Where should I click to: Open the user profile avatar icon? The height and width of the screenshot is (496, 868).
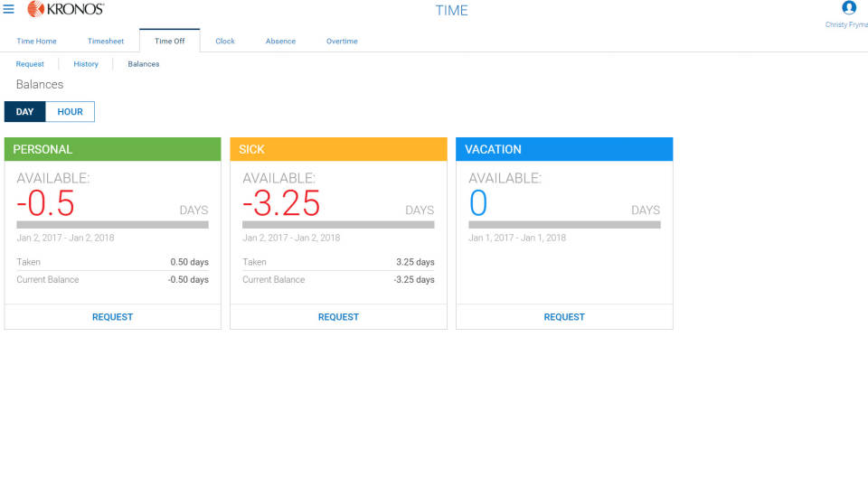tap(849, 8)
